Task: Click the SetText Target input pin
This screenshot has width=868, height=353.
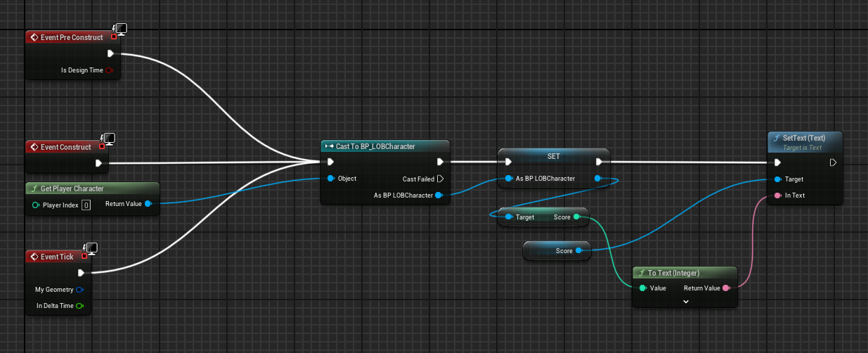Action: coord(777,179)
